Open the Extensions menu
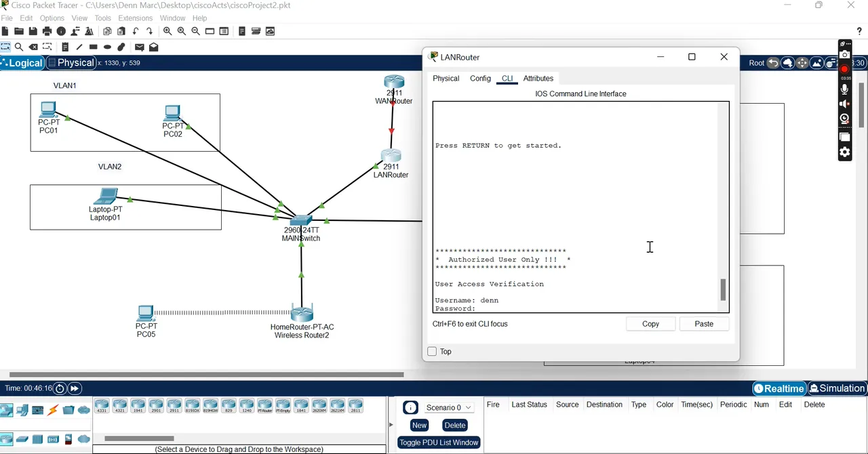868x454 pixels. tap(135, 18)
